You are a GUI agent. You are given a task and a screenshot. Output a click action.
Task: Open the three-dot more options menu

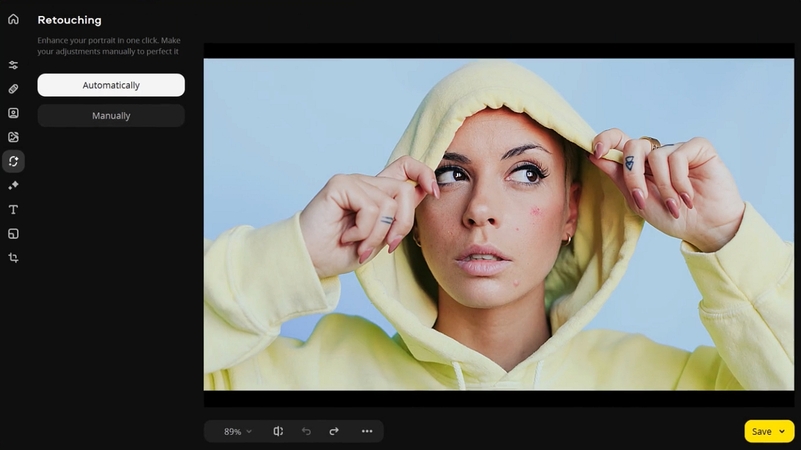coord(367,431)
